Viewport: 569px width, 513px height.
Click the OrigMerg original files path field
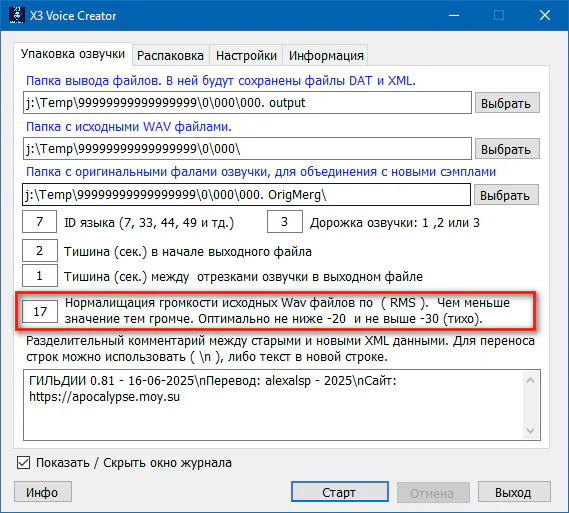coord(246,195)
